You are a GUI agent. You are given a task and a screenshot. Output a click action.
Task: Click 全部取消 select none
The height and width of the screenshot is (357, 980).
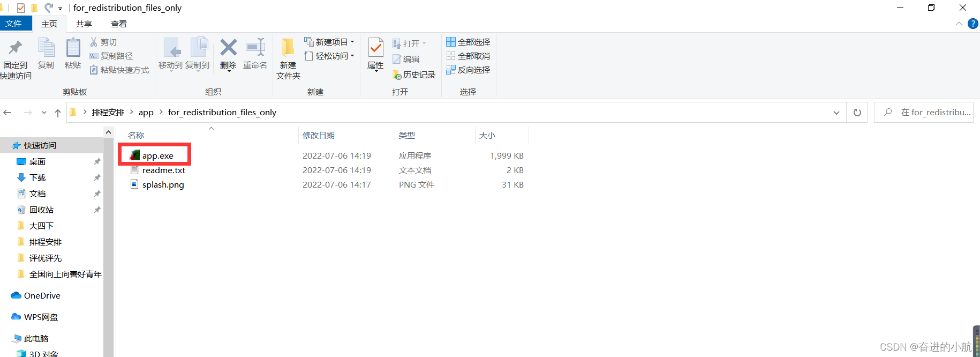(468, 56)
